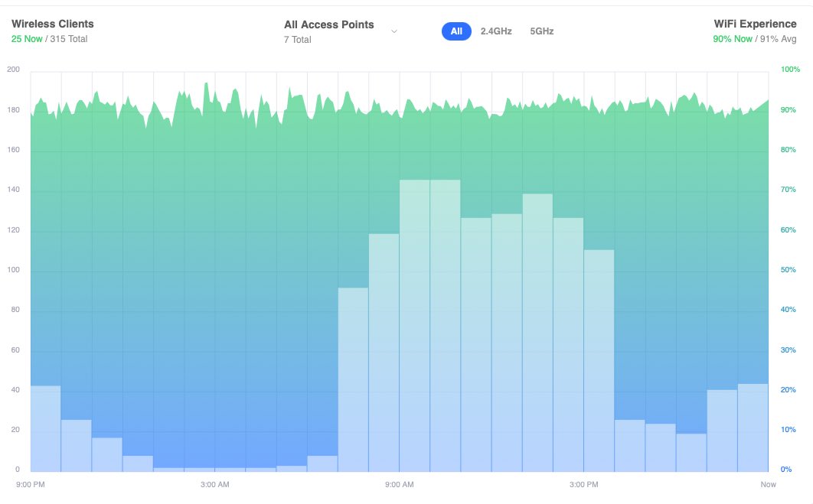Click the 25 Now client count
The width and height of the screenshot is (813, 504).
point(27,39)
